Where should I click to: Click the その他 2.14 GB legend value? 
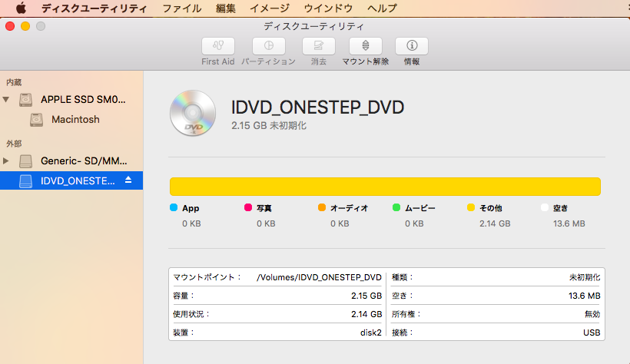click(495, 223)
